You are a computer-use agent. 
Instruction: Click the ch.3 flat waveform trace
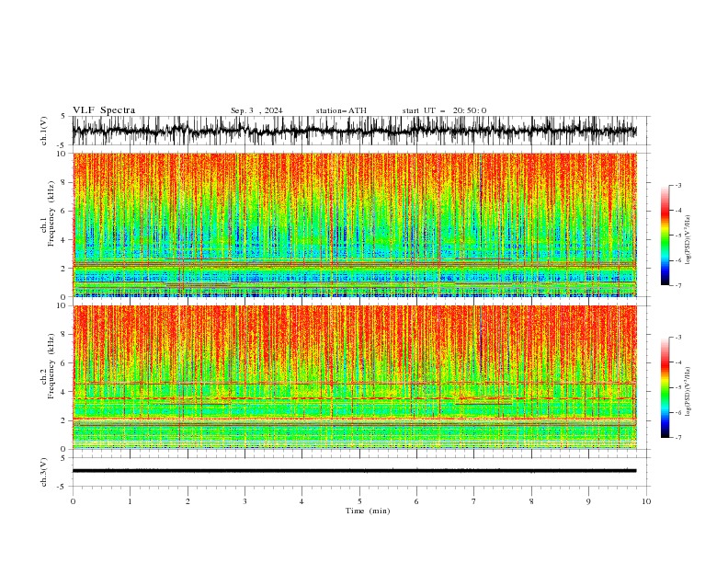[354, 471]
